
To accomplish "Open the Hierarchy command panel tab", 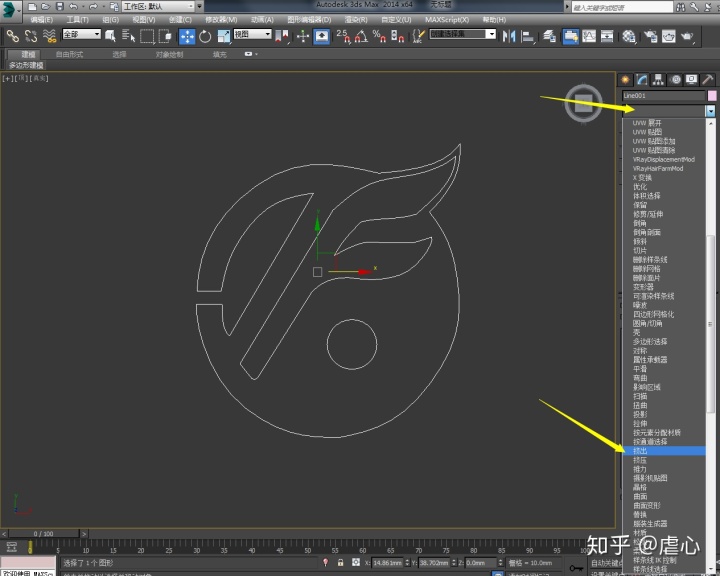I will coord(658,79).
